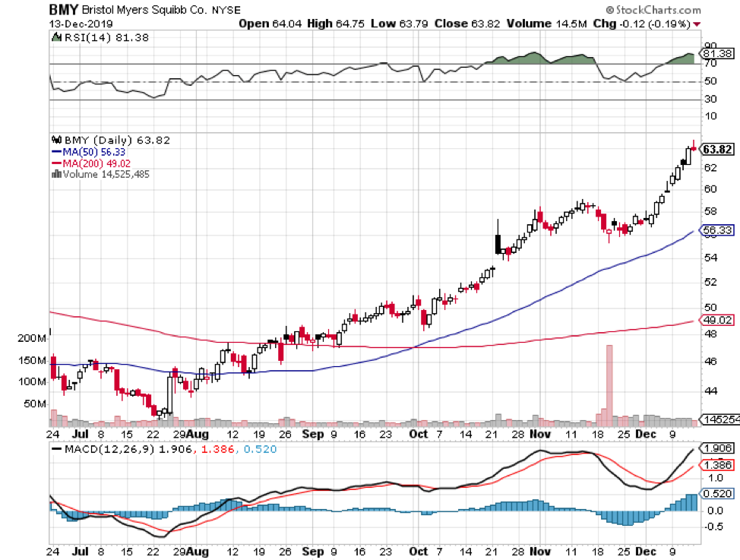Click the MACD black line legend marker
740x560 pixels.
coord(55,450)
